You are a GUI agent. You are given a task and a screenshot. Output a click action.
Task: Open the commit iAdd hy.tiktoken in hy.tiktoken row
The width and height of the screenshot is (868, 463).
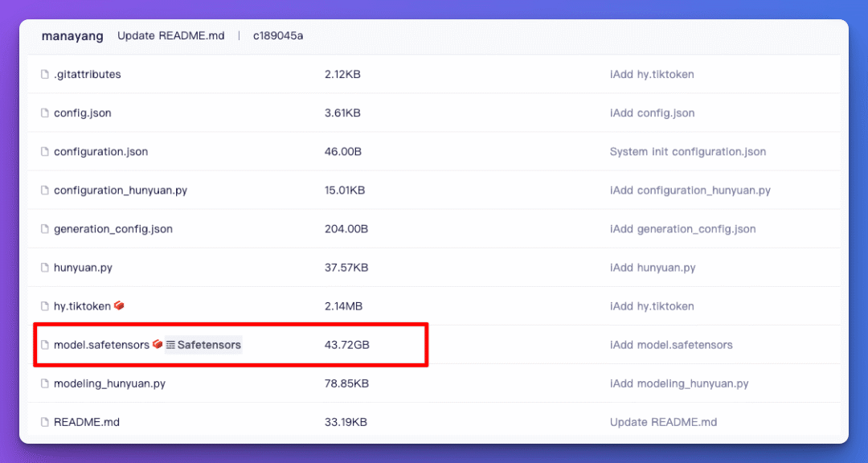[652, 306]
